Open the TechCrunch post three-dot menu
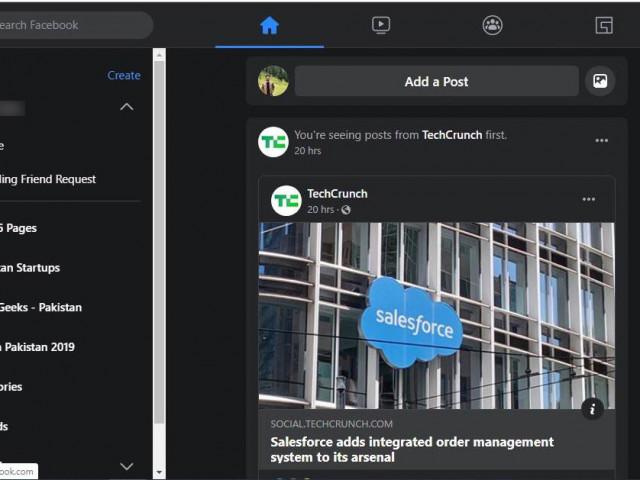The image size is (640, 480). (x=589, y=199)
